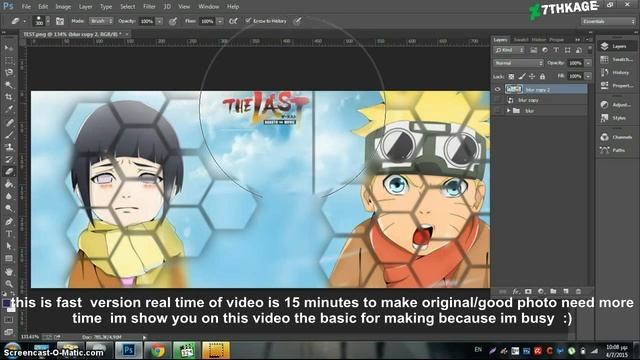Select the Clone Stamp tool

coord(9,147)
